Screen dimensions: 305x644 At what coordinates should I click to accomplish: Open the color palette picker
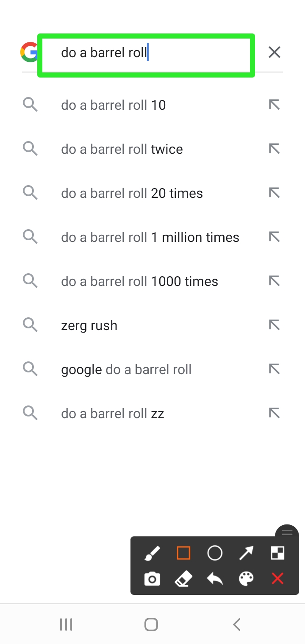(246, 579)
